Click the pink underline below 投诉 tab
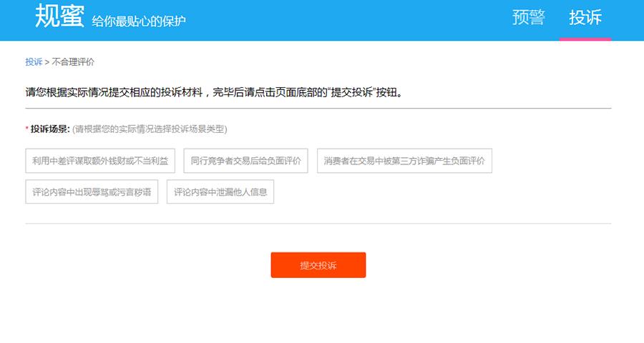 point(585,39)
